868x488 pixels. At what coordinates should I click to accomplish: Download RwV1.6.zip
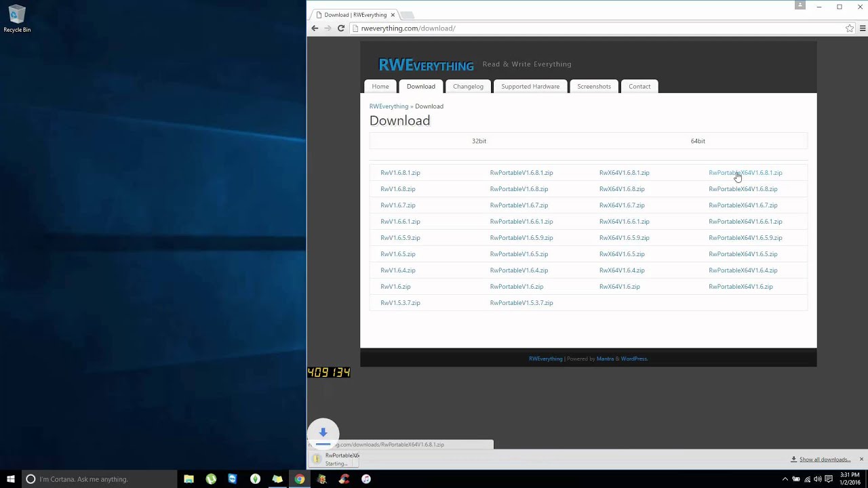tap(395, 287)
